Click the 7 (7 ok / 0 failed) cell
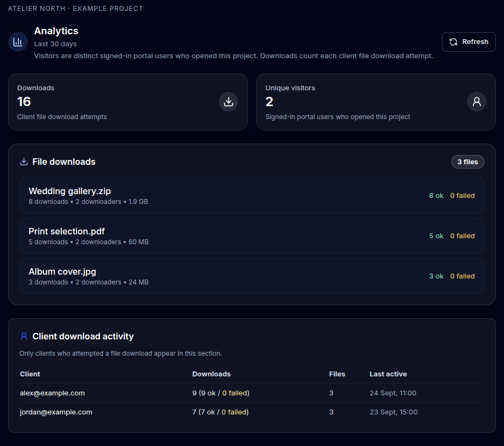The width and height of the screenshot is (504, 446). 220,412
